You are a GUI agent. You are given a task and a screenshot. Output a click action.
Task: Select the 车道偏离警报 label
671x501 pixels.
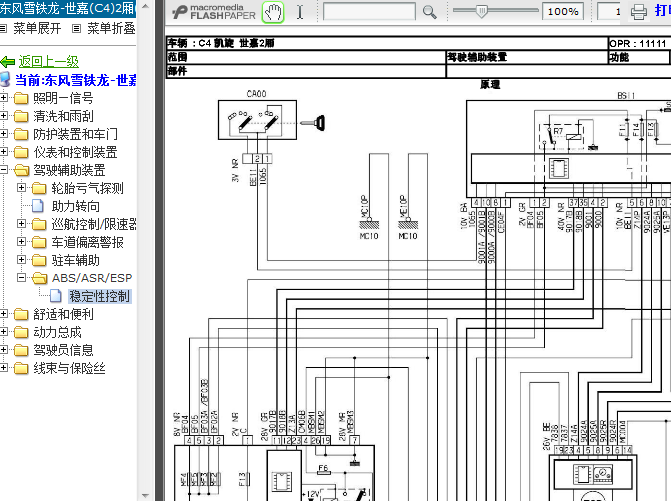[x=88, y=243]
